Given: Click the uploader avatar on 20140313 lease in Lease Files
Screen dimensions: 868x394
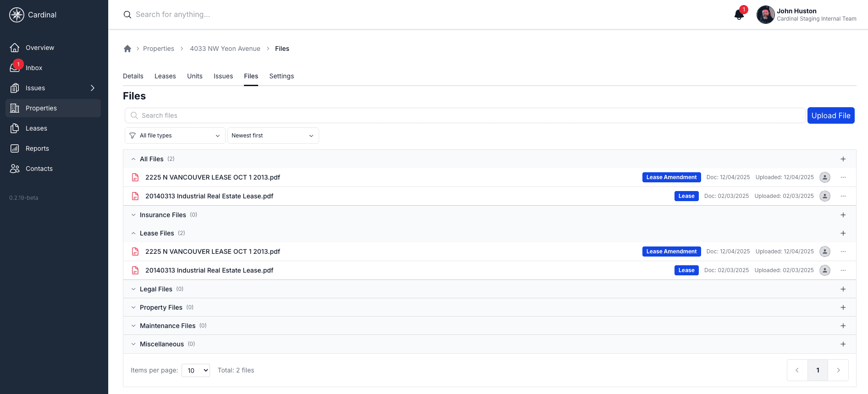Looking at the screenshot, I should (x=825, y=270).
